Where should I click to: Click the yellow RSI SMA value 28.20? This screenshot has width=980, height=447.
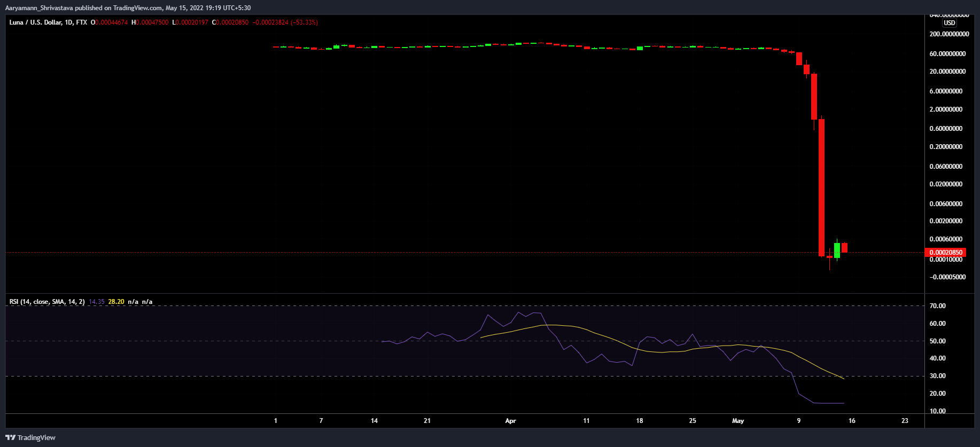point(116,302)
